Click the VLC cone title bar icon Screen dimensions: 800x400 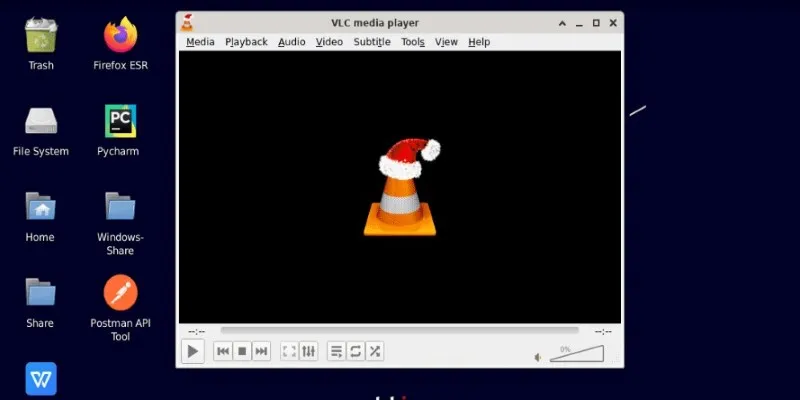point(187,23)
